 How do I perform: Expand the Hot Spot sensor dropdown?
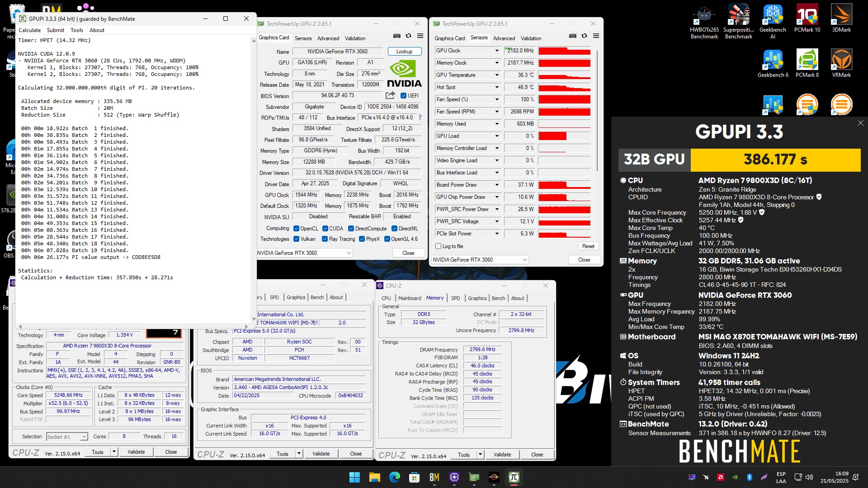click(497, 87)
